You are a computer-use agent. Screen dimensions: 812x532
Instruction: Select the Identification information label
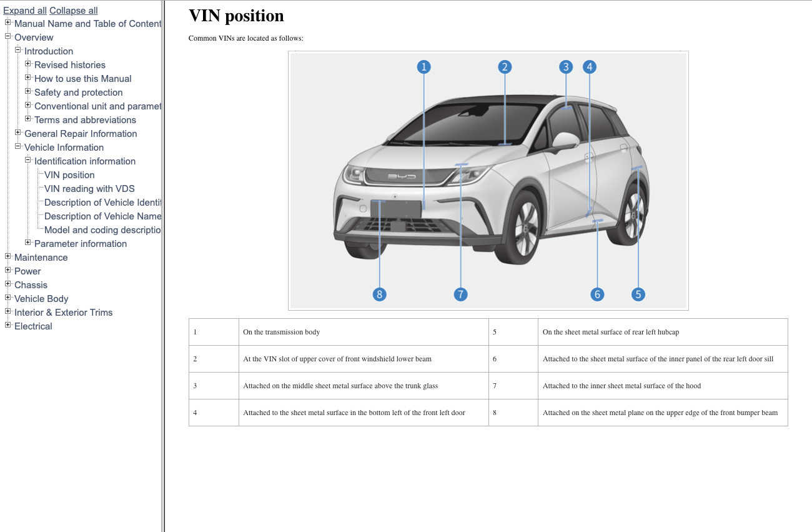pyautogui.click(x=85, y=161)
